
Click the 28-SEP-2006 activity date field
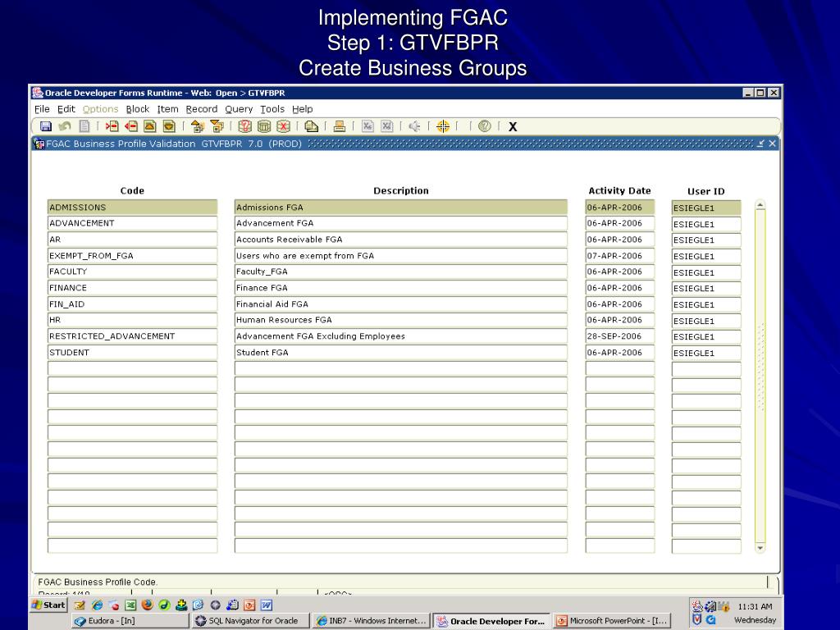coord(620,336)
